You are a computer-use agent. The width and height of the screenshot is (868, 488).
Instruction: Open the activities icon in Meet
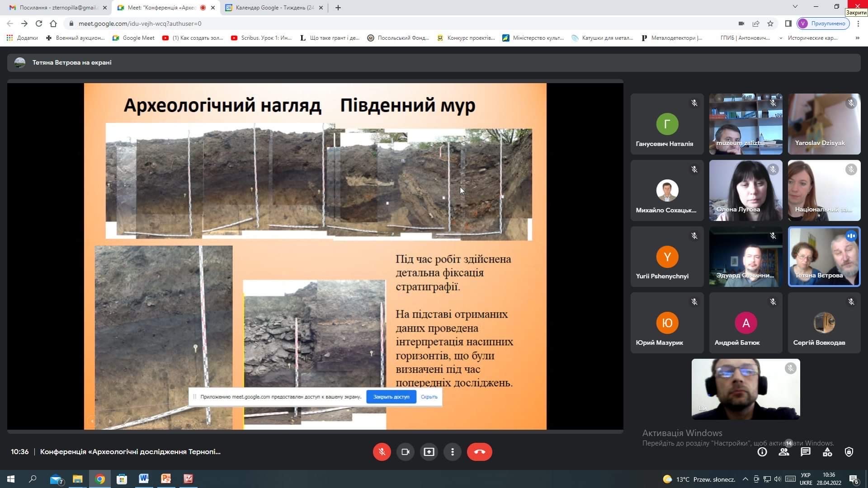827,452
